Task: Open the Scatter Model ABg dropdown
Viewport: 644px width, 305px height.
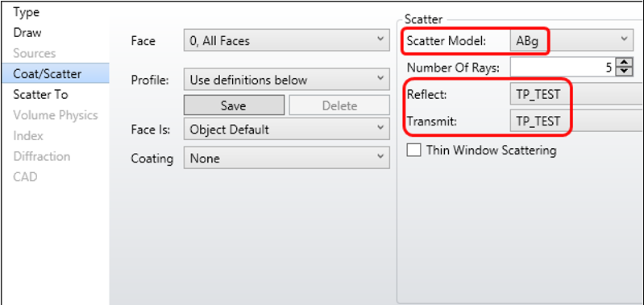Action: (x=571, y=40)
